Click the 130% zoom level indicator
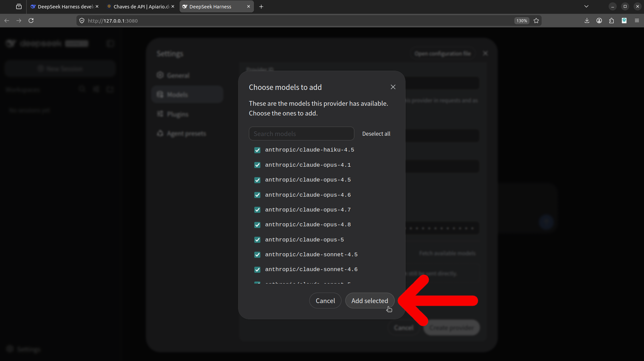The image size is (644, 361). pos(522,21)
